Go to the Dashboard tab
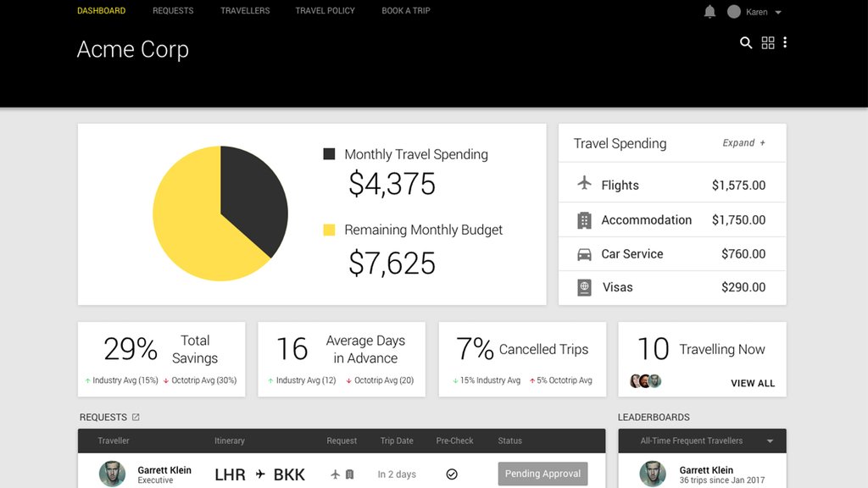Screen dimensions: 868x488 [102, 10]
